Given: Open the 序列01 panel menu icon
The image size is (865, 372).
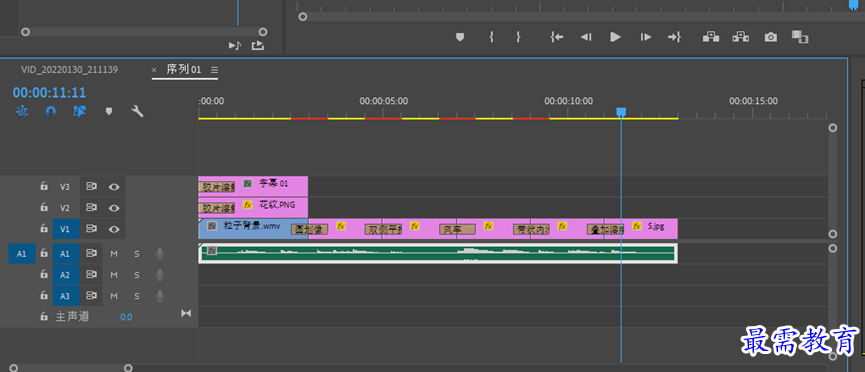Looking at the screenshot, I should pyautogui.click(x=215, y=70).
